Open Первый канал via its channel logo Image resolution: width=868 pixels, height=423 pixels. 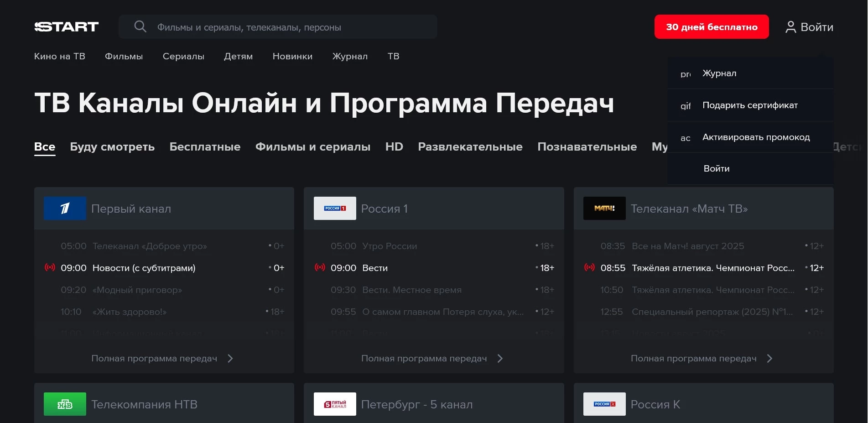(64, 208)
